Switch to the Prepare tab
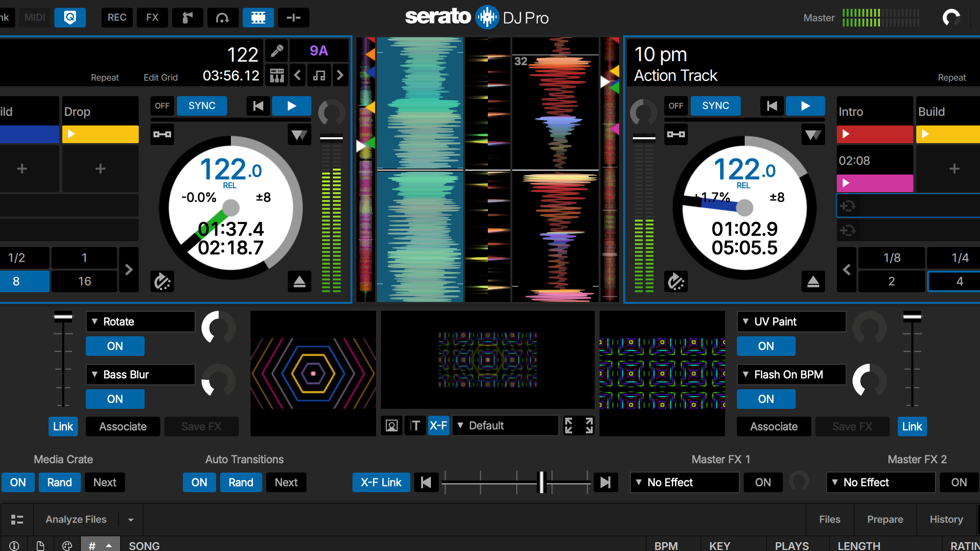The image size is (980, 551). click(885, 520)
